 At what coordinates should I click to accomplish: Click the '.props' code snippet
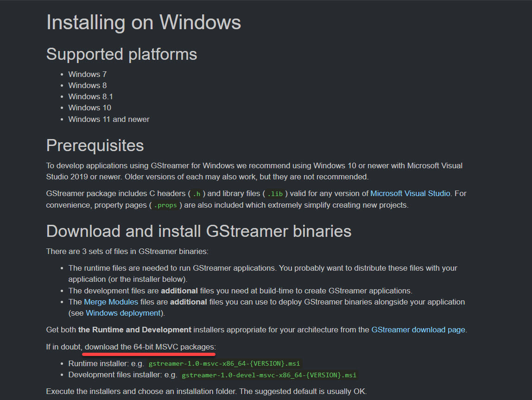[165, 205]
